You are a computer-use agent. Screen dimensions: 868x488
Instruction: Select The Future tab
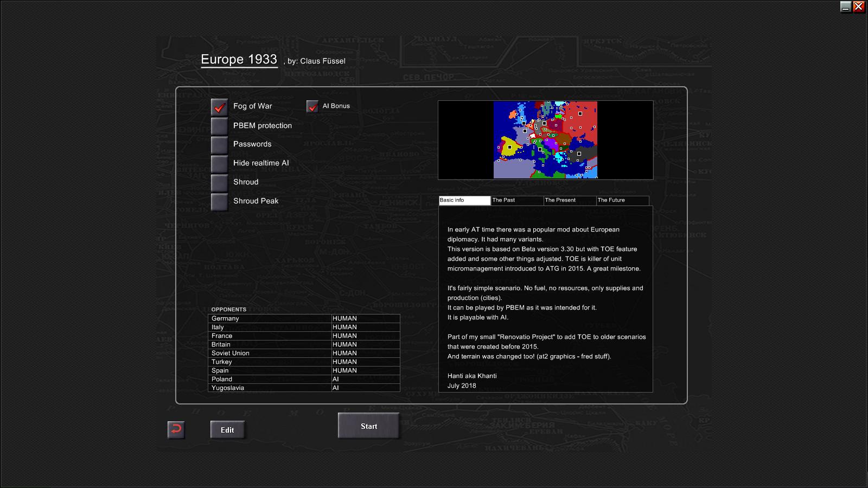pos(622,201)
